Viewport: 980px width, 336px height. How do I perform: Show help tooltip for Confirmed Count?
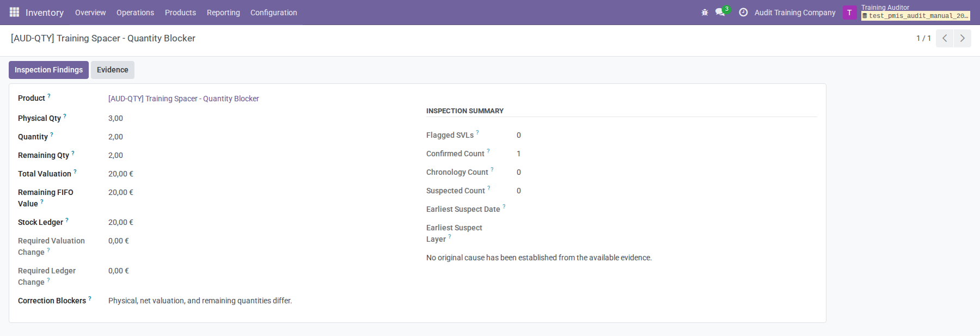coord(488,151)
